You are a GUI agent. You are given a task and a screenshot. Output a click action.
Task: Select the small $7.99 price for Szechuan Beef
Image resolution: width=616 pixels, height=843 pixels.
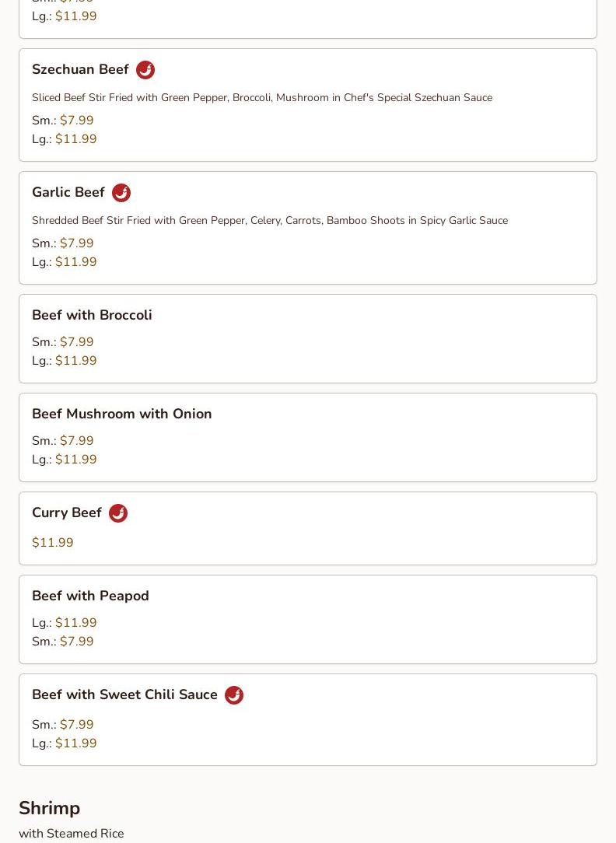tap(76, 121)
